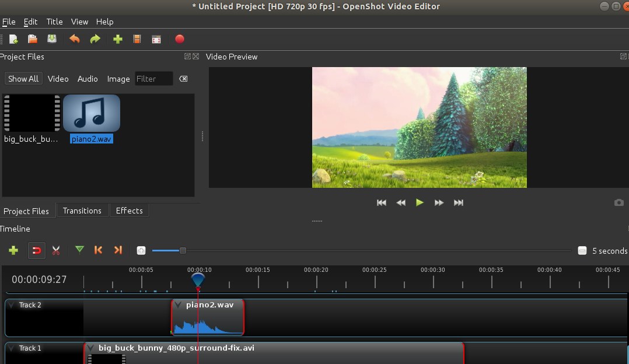Enable the razor cut tool
The image size is (629, 364).
pos(56,251)
